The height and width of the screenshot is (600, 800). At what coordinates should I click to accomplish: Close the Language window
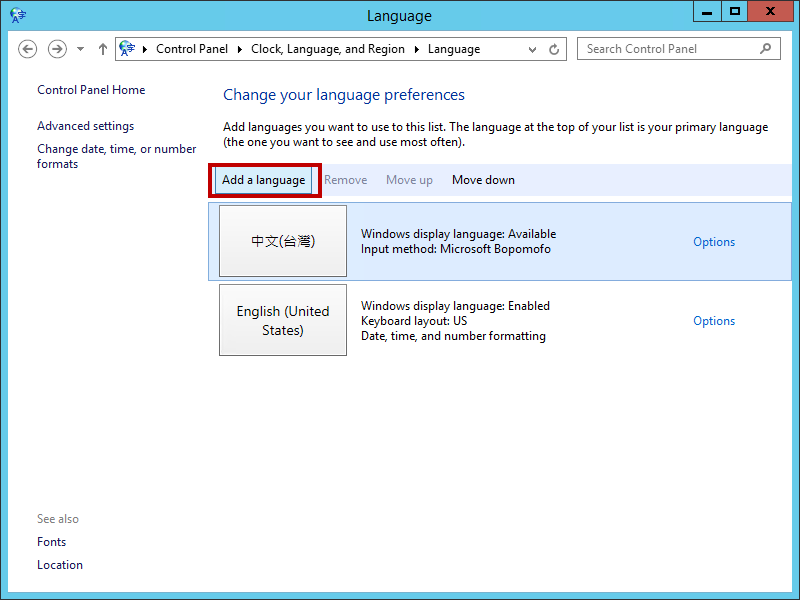(x=770, y=11)
